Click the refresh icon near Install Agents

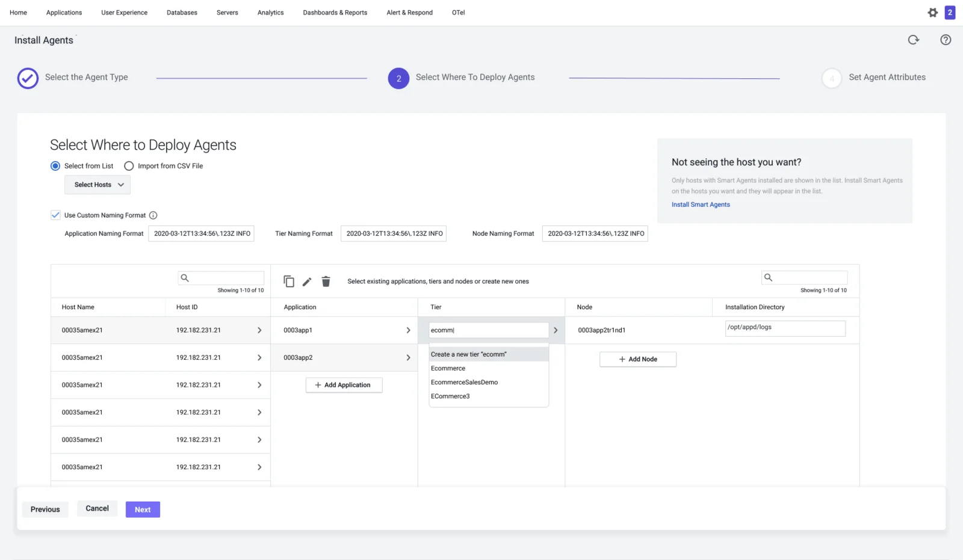tap(914, 40)
